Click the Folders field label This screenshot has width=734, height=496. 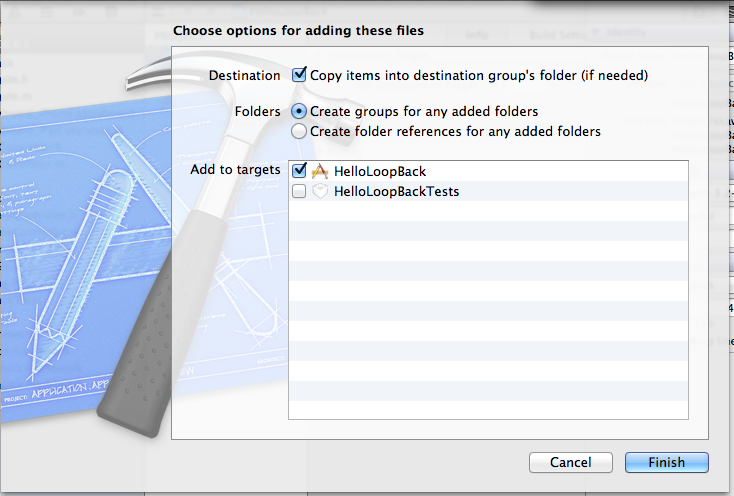click(256, 112)
